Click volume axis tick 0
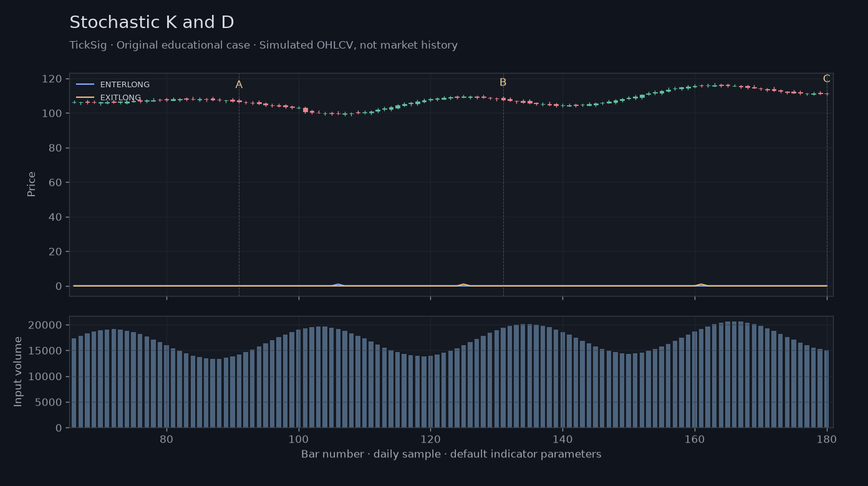 (58, 428)
